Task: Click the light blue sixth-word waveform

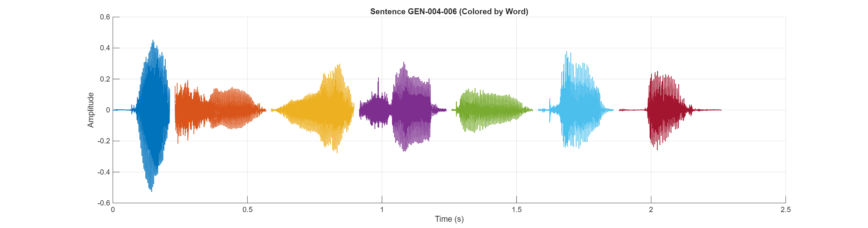Action: click(x=576, y=110)
